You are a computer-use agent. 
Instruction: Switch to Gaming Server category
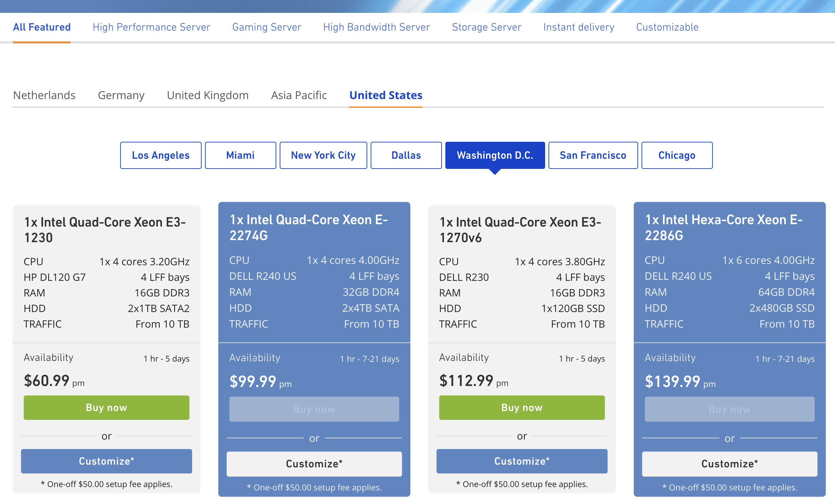point(266,27)
